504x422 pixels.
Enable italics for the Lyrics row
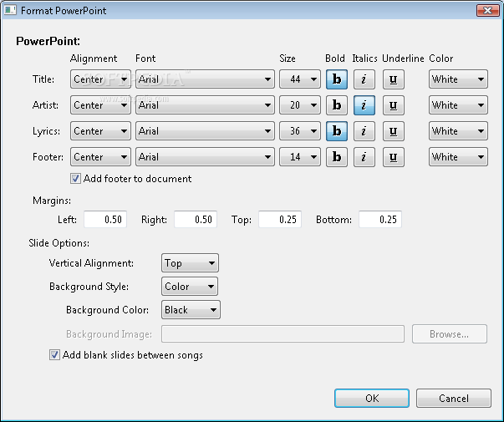[364, 131]
